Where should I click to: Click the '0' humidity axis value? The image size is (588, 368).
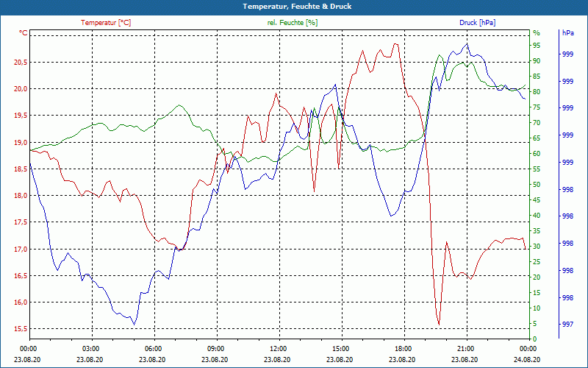click(535, 339)
